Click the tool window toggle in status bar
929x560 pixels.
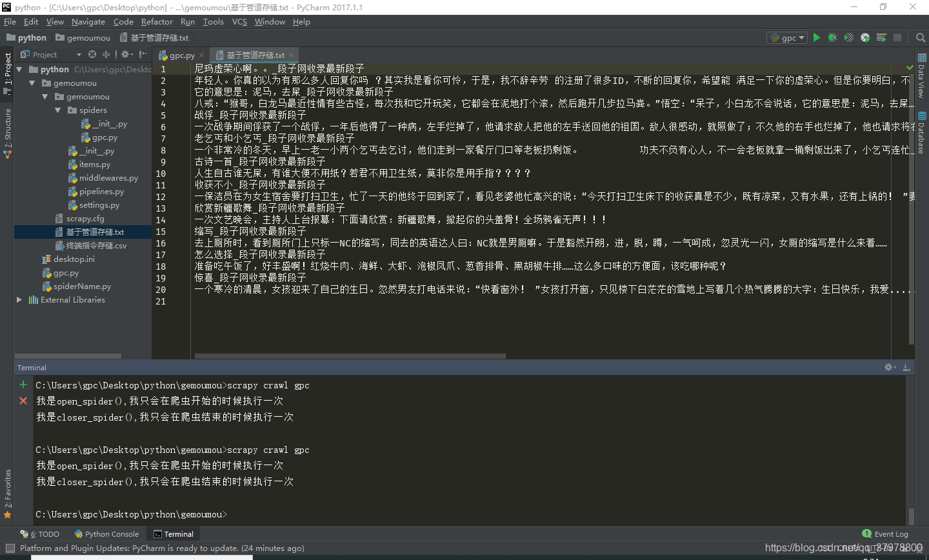[x=10, y=548]
